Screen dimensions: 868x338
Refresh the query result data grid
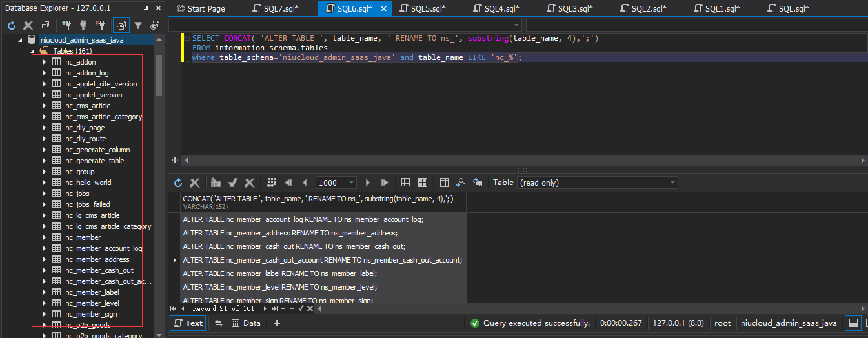point(178,183)
